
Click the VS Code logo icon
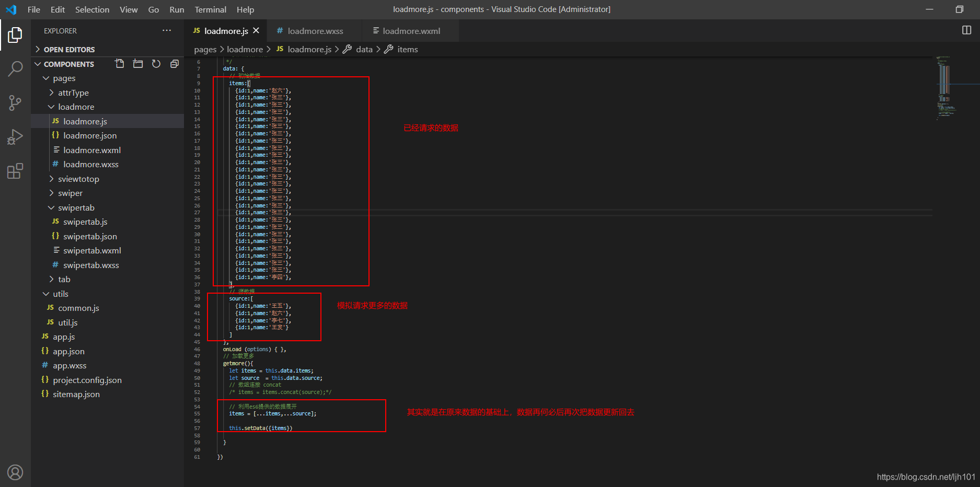[x=11, y=9]
